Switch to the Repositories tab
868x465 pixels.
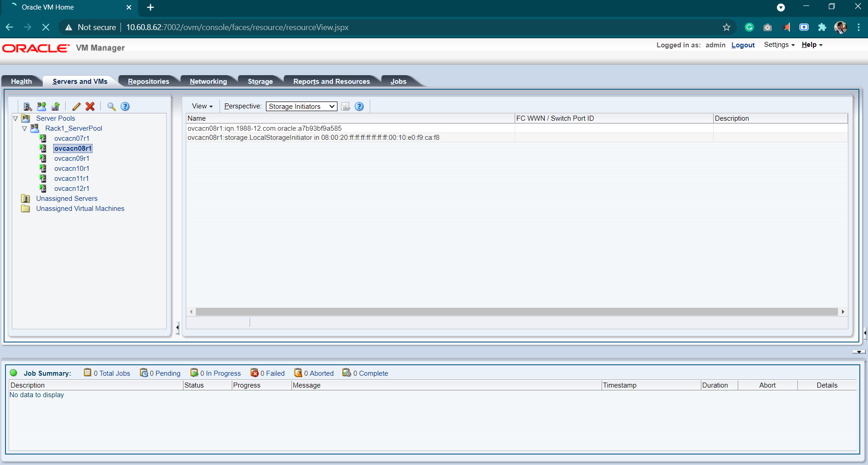[148, 82]
